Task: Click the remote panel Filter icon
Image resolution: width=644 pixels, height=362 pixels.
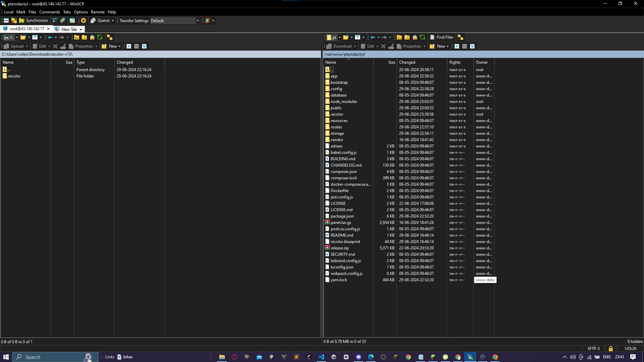Action: tap(358, 37)
